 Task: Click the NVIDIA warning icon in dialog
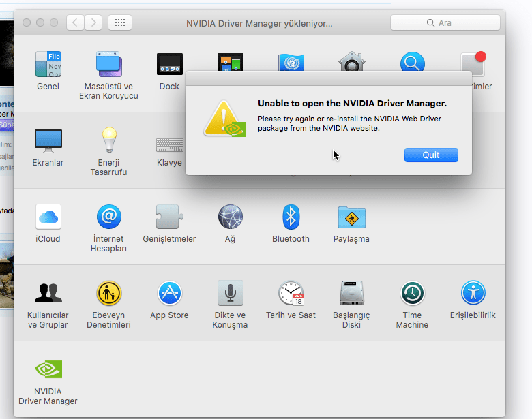click(224, 119)
